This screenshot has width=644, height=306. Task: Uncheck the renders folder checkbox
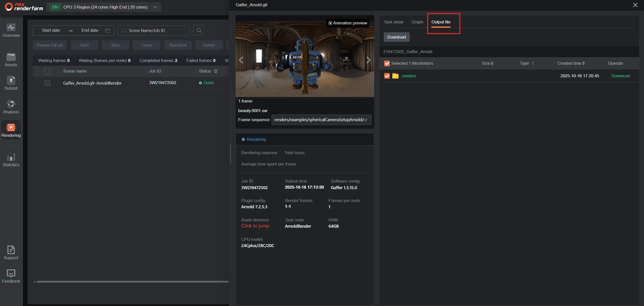(x=387, y=76)
